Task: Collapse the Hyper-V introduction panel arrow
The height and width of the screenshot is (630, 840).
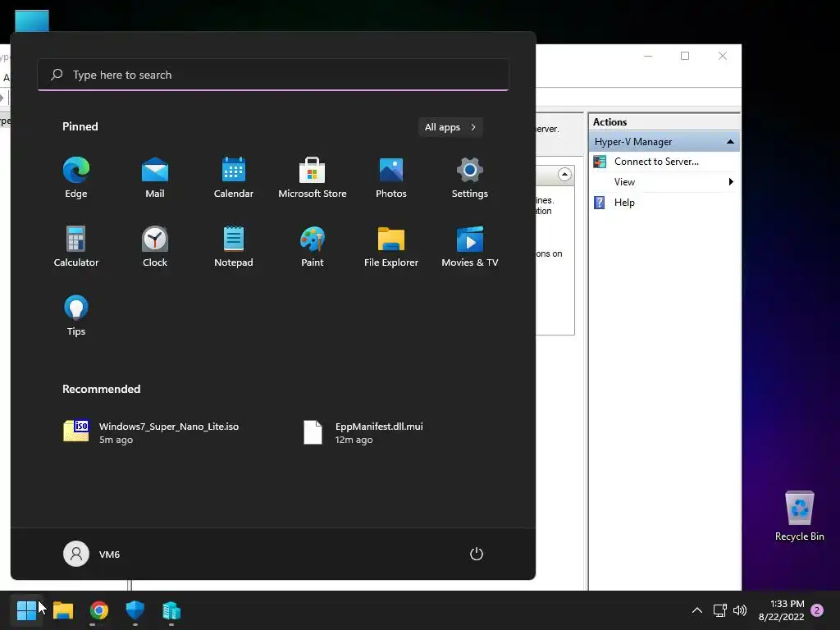Action: [x=564, y=174]
